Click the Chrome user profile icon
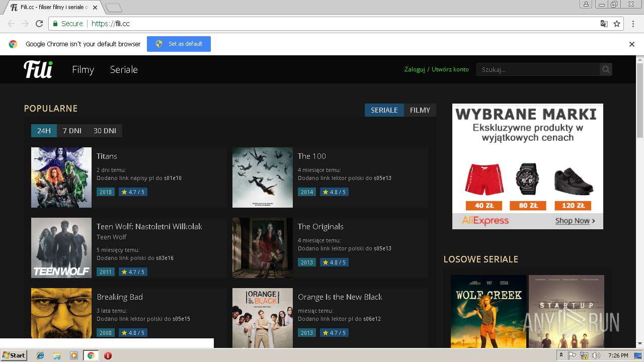 coord(586,4)
